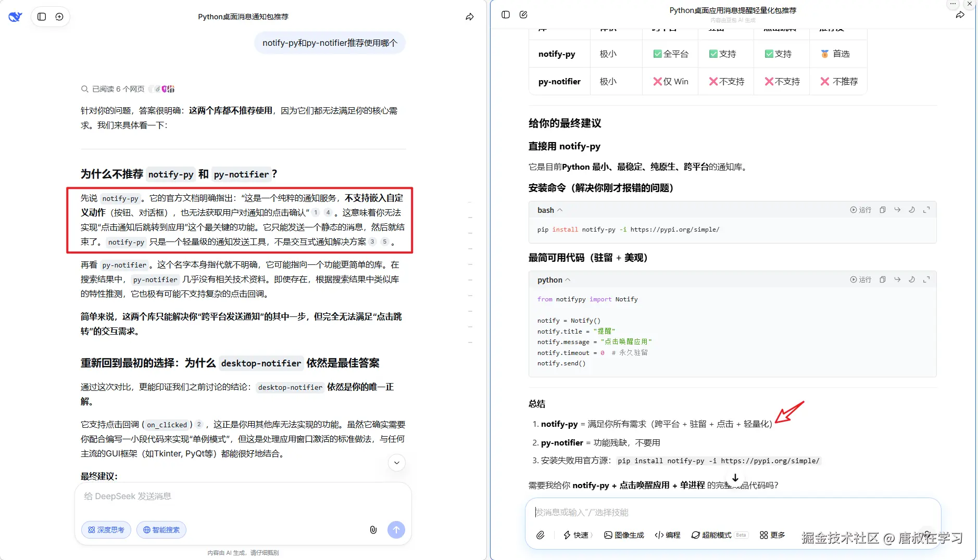Open the '已阅读 6 个网页' sources list
Screen dimensions: 978x560
[x=128, y=89]
